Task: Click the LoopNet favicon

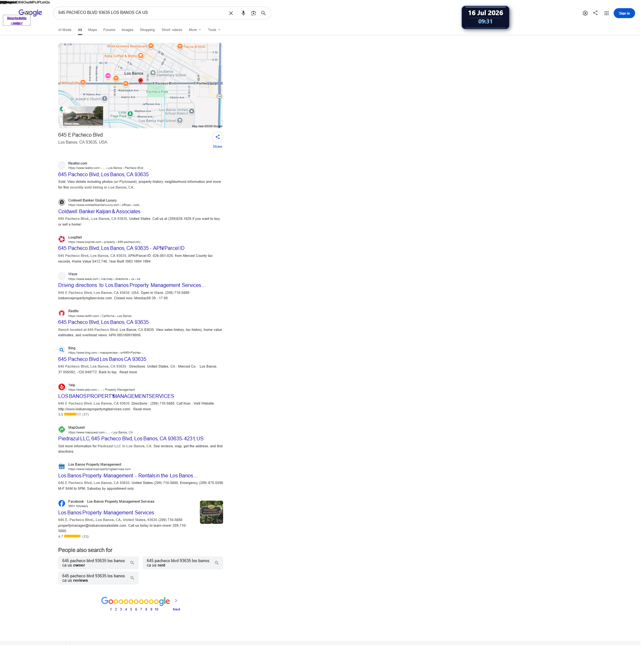Action: [62, 240]
